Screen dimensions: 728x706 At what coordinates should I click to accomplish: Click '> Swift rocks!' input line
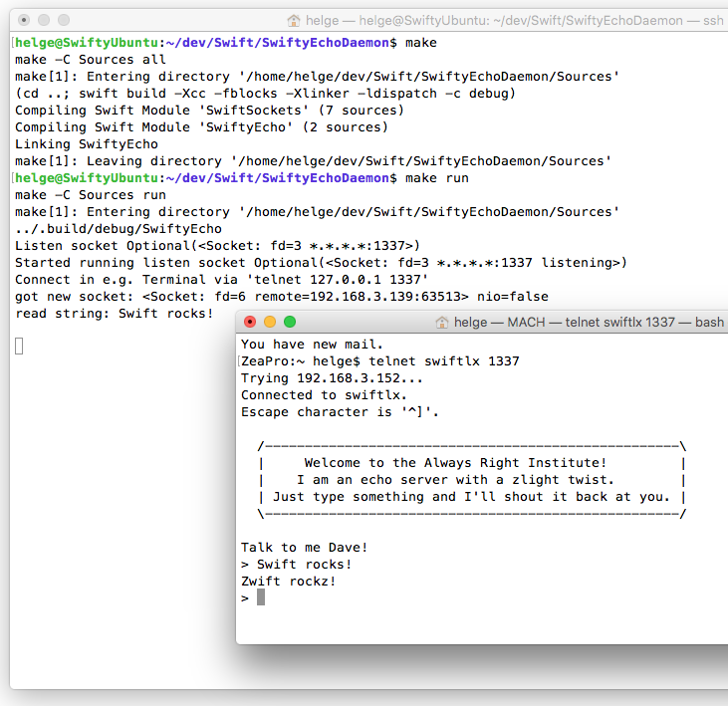point(296,565)
